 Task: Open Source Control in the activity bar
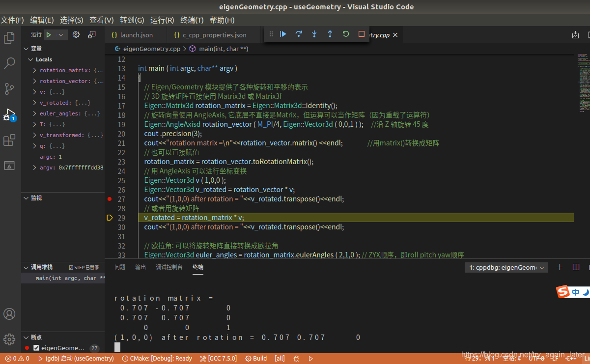9,88
